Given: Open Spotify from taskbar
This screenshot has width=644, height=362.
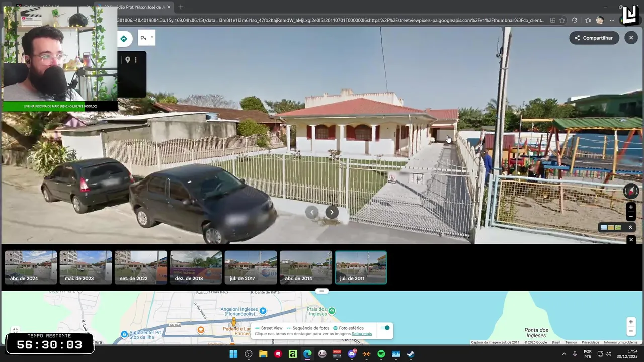Looking at the screenshot, I should point(381,354).
